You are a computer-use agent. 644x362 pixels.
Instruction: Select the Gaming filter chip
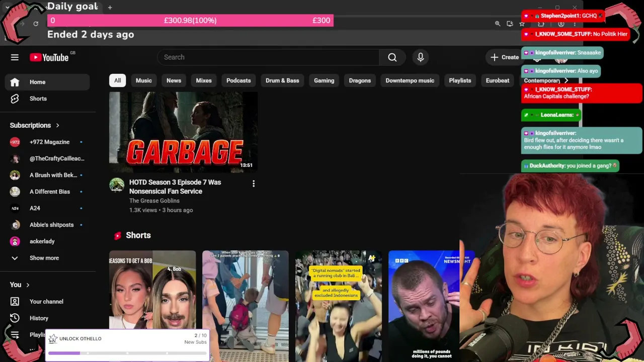point(324,80)
